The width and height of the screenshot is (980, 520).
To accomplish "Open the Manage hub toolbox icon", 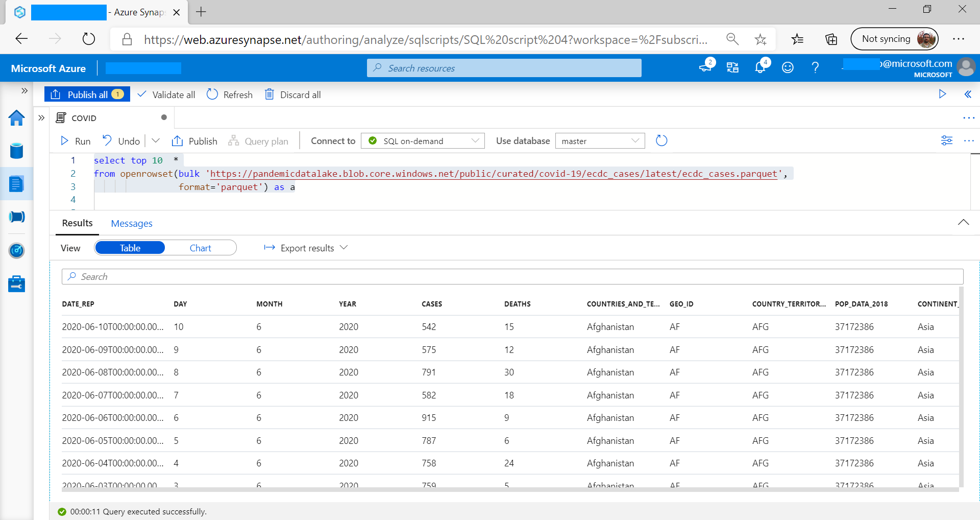I will (x=16, y=283).
